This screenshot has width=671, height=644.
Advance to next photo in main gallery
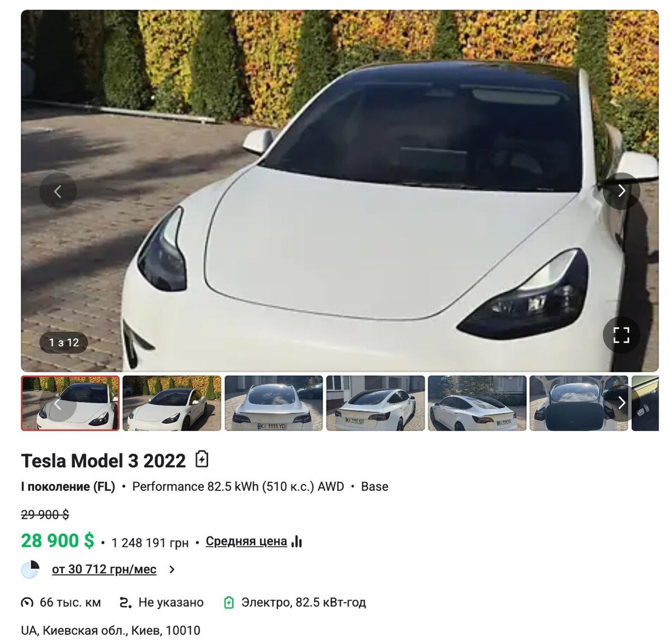pyautogui.click(x=621, y=191)
